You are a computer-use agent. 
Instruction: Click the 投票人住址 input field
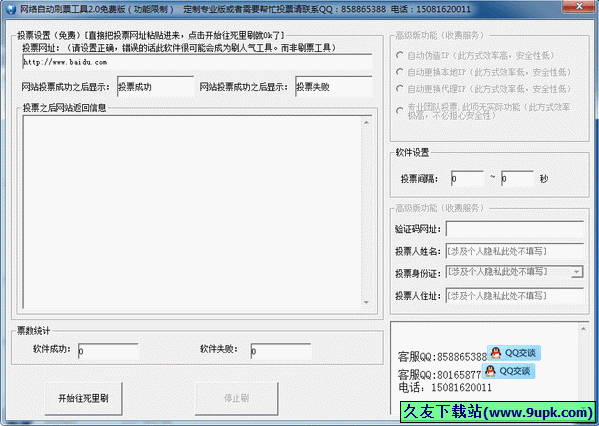(x=515, y=295)
